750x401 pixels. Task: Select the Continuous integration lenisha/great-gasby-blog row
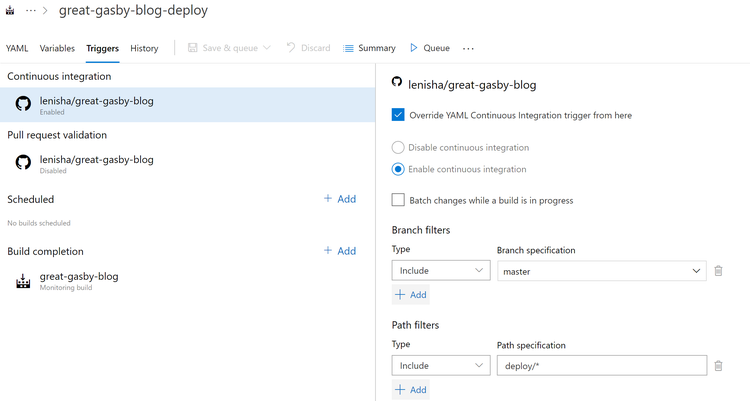(x=188, y=104)
